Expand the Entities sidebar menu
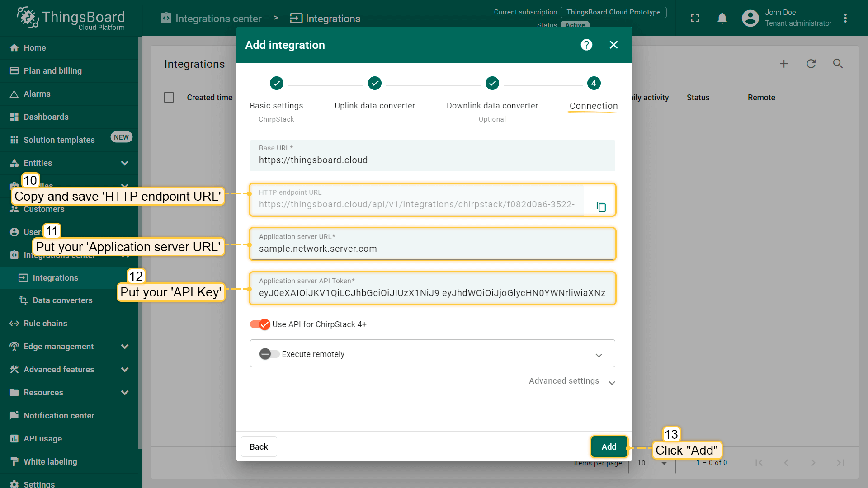 (x=125, y=163)
